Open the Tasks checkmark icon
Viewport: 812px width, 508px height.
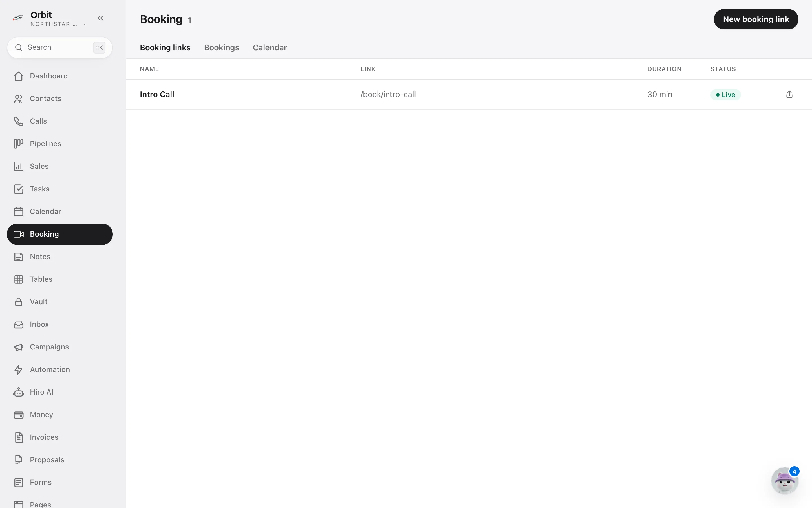tap(18, 189)
